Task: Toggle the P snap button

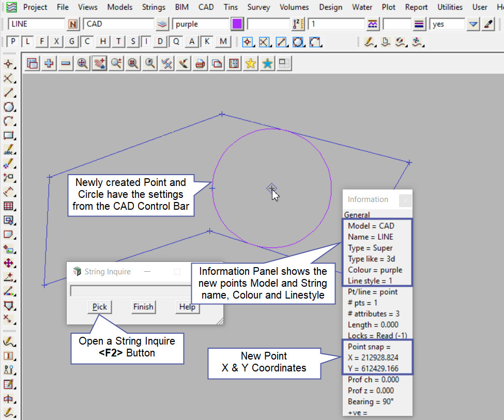Action: [x=13, y=42]
